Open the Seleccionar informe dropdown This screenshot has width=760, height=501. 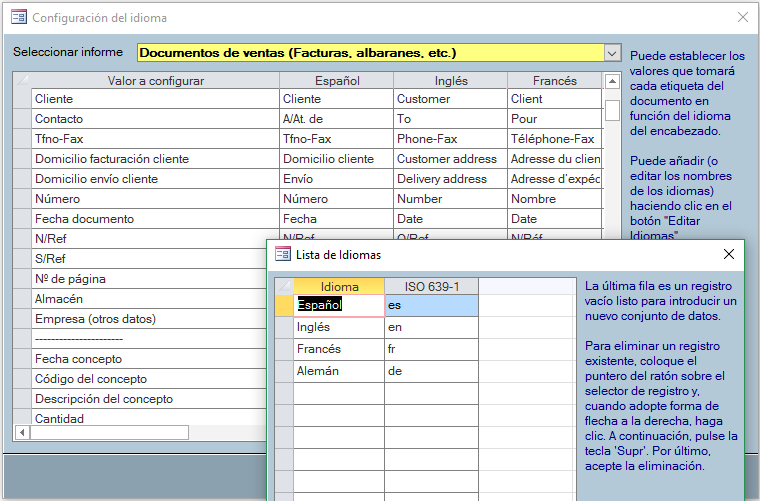[x=613, y=52]
